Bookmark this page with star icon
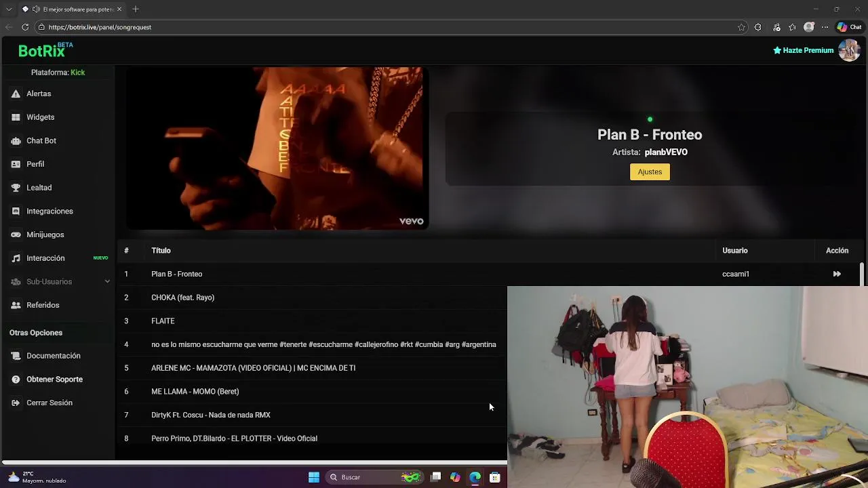Screen dimensions: 868x488 pyautogui.click(x=741, y=27)
